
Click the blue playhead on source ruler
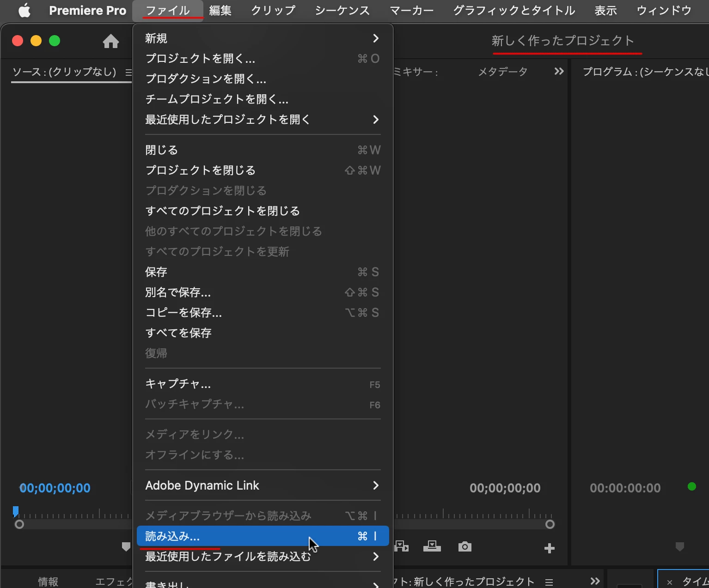click(x=16, y=511)
